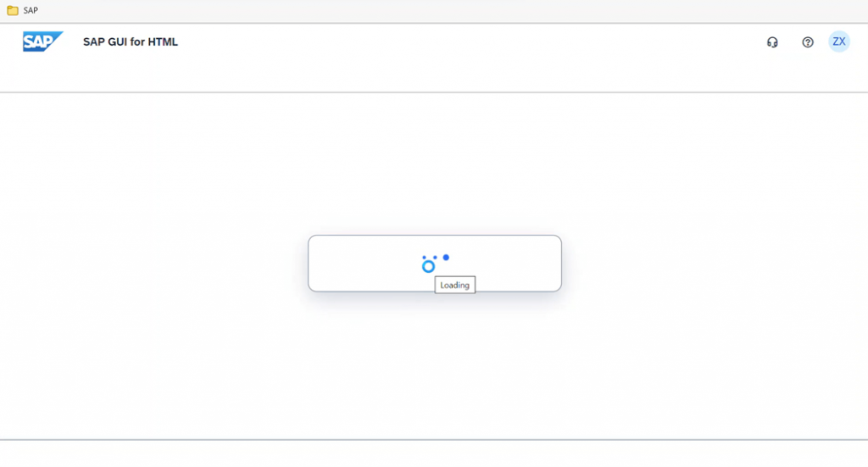The height and width of the screenshot is (467, 868).
Task: Click empty bookmarks bar beside SAP folder
Action: click(442, 10)
